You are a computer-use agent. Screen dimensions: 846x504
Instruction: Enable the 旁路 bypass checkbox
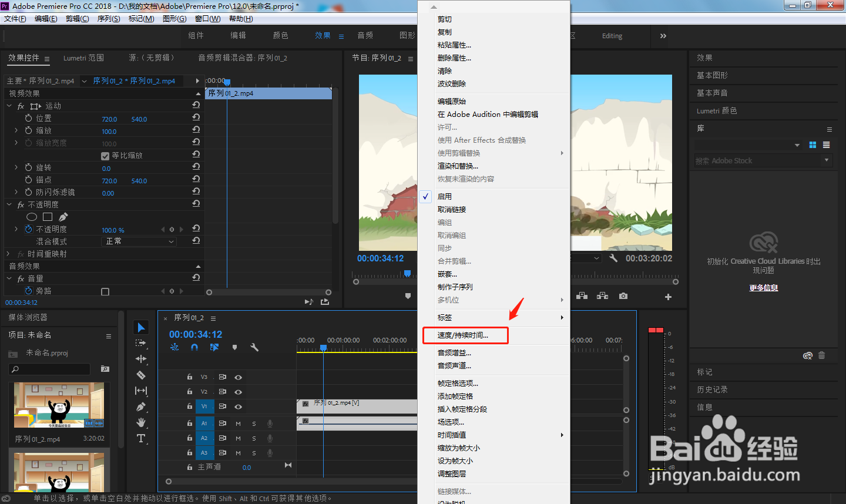coord(105,291)
